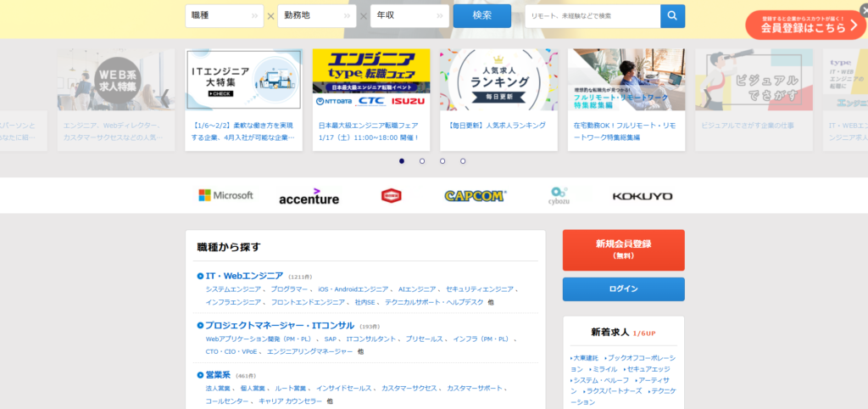Screen dimensions: 868x409
Task: Click the red emblem logo beside accenture
Action: click(392, 196)
